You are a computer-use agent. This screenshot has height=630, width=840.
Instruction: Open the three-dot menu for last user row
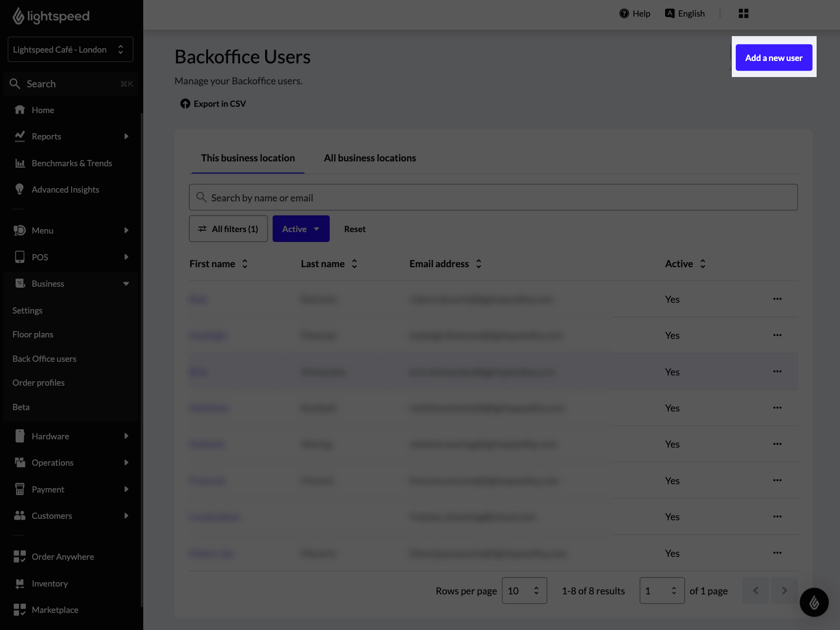pyautogui.click(x=777, y=553)
